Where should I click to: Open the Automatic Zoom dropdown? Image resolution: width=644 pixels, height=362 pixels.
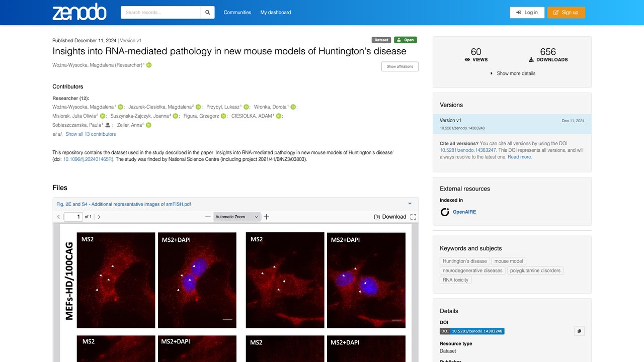pyautogui.click(x=237, y=217)
